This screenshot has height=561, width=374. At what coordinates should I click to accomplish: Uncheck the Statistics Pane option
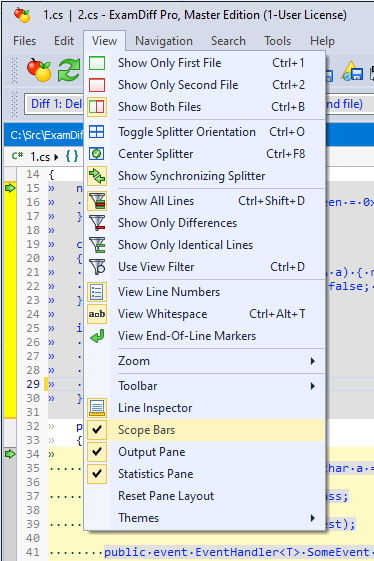[97, 474]
